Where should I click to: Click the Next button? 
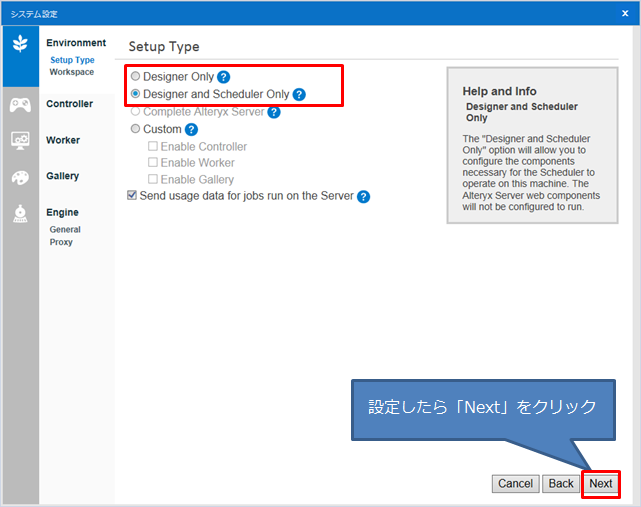[600, 483]
